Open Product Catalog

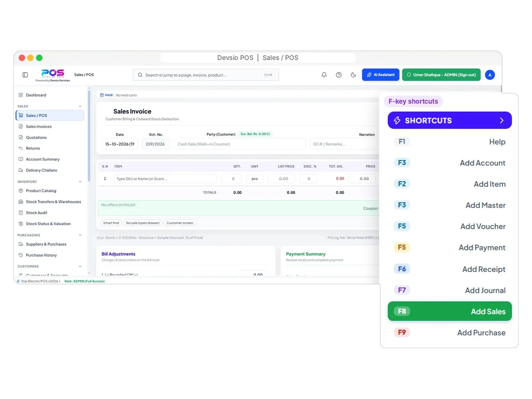pyautogui.click(x=41, y=191)
